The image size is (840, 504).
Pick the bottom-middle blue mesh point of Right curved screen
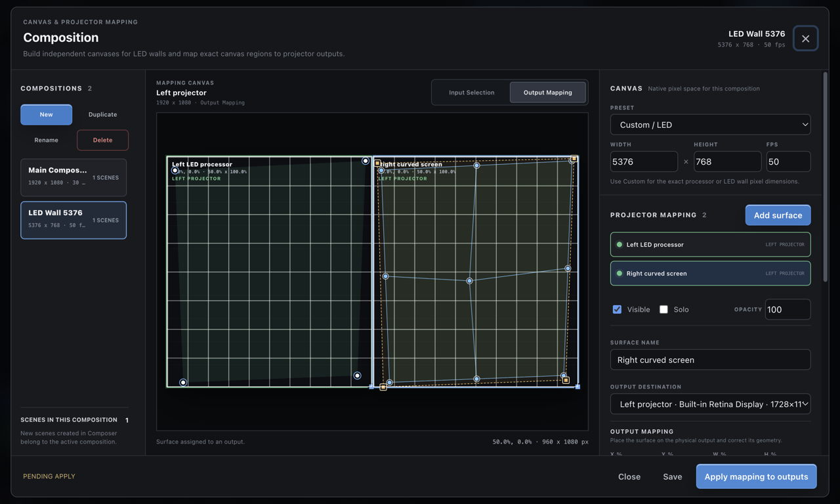[477, 379]
